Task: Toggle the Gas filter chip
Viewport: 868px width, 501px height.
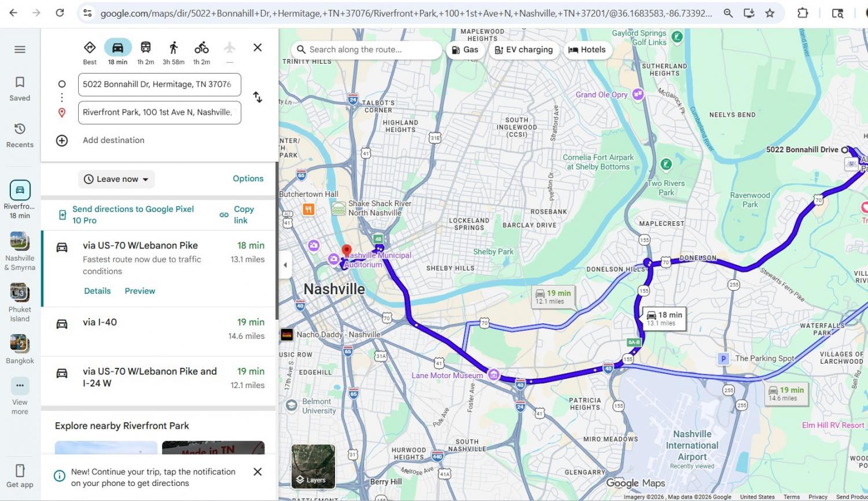Action: [465, 50]
